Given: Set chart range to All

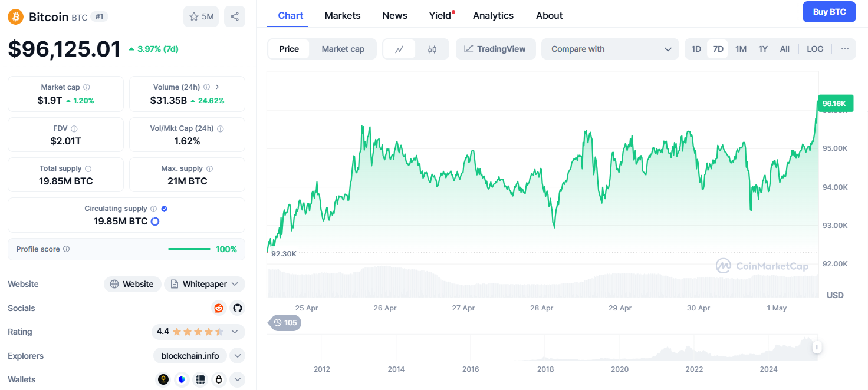Looking at the screenshot, I should 784,49.
